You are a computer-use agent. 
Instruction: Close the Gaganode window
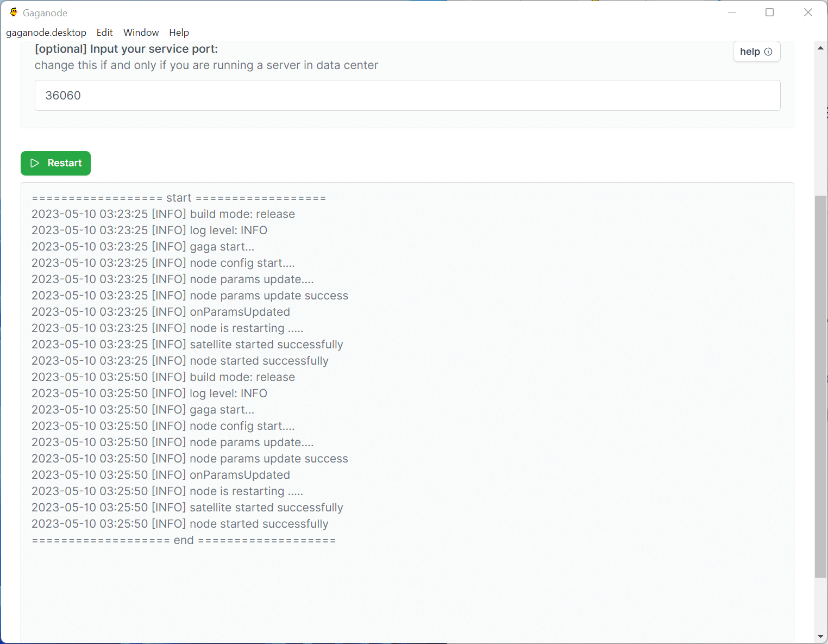(x=808, y=12)
